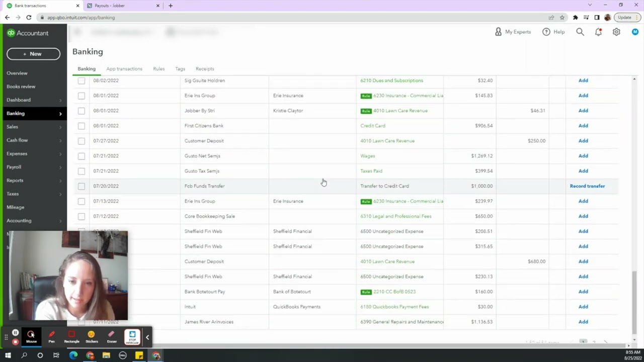Expand the Dashboard sidebar submenu
Image resolution: width=644 pixels, height=362 pixels.
[60, 100]
